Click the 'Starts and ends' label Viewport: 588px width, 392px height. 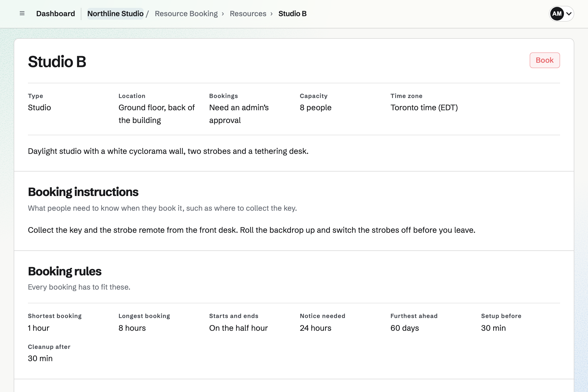point(234,316)
